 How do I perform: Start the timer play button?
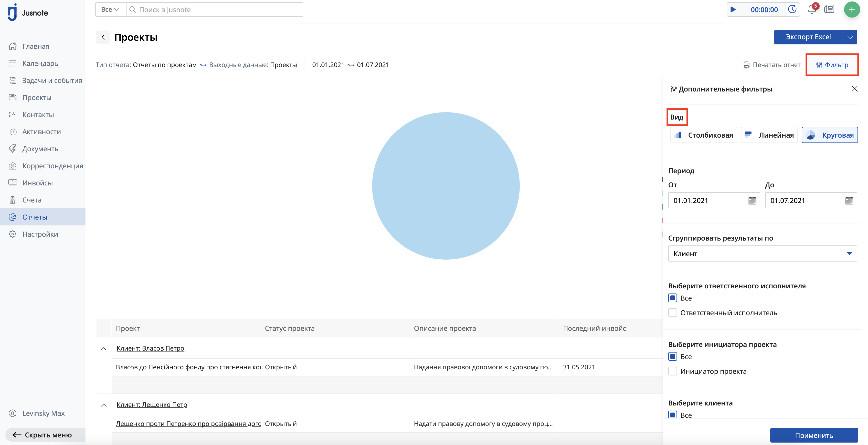point(733,10)
